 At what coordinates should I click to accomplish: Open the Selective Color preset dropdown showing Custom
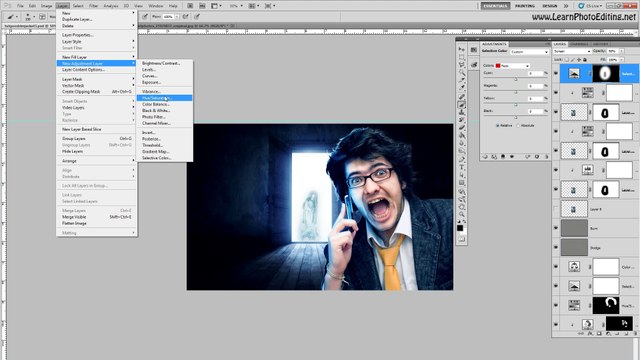click(529, 52)
